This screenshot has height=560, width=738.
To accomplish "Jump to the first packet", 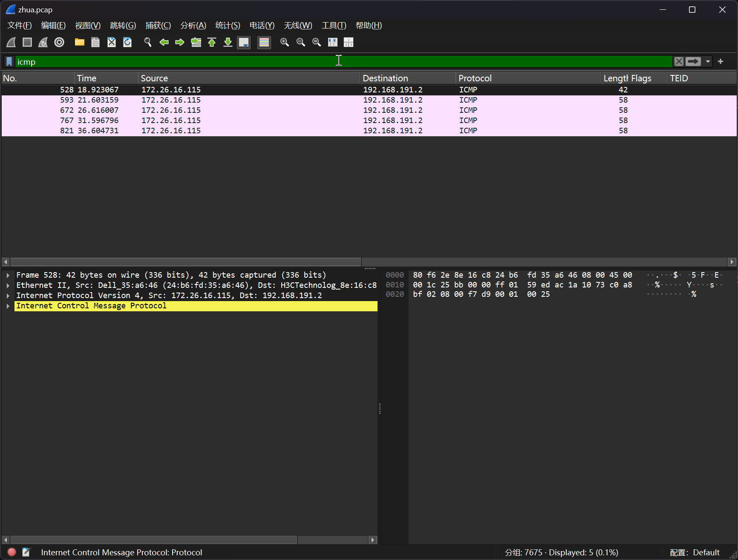I will (x=212, y=42).
